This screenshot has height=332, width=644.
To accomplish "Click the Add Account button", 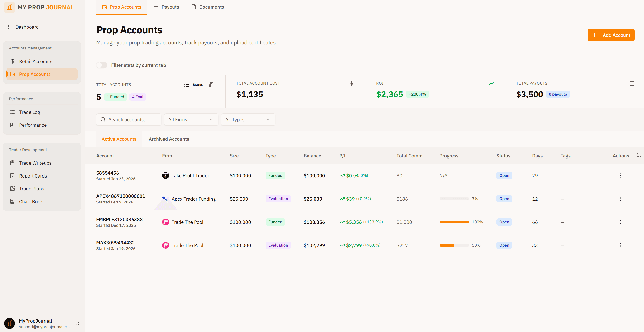I will click(x=611, y=35).
